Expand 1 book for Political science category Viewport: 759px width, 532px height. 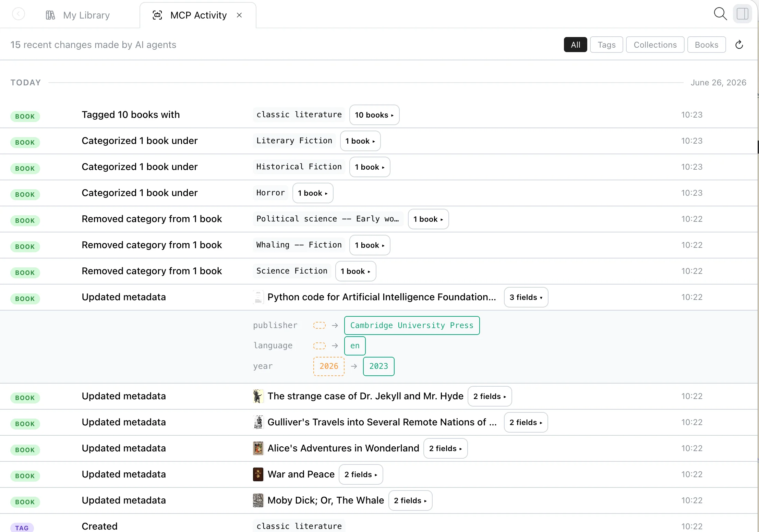[x=429, y=219]
